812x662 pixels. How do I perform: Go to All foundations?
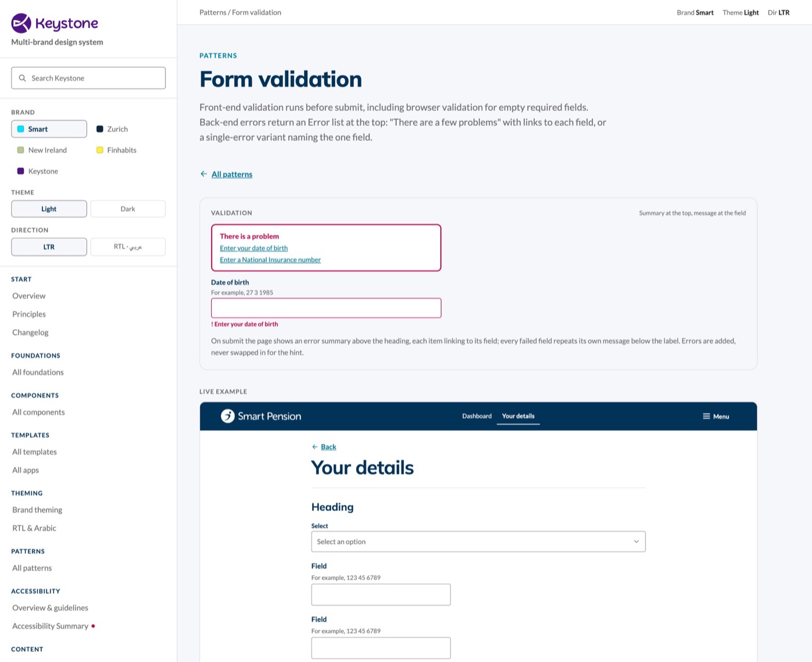[38, 372]
